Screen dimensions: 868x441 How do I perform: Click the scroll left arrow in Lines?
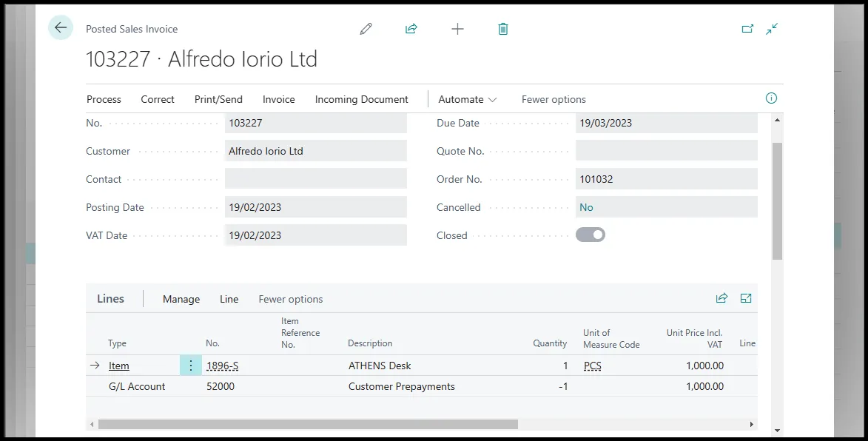coord(92,425)
